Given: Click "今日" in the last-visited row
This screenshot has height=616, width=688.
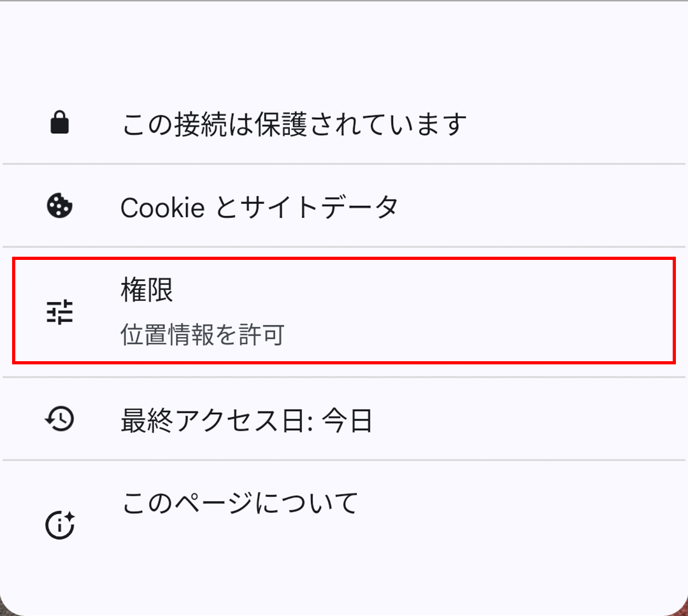Looking at the screenshot, I should [347, 420].
